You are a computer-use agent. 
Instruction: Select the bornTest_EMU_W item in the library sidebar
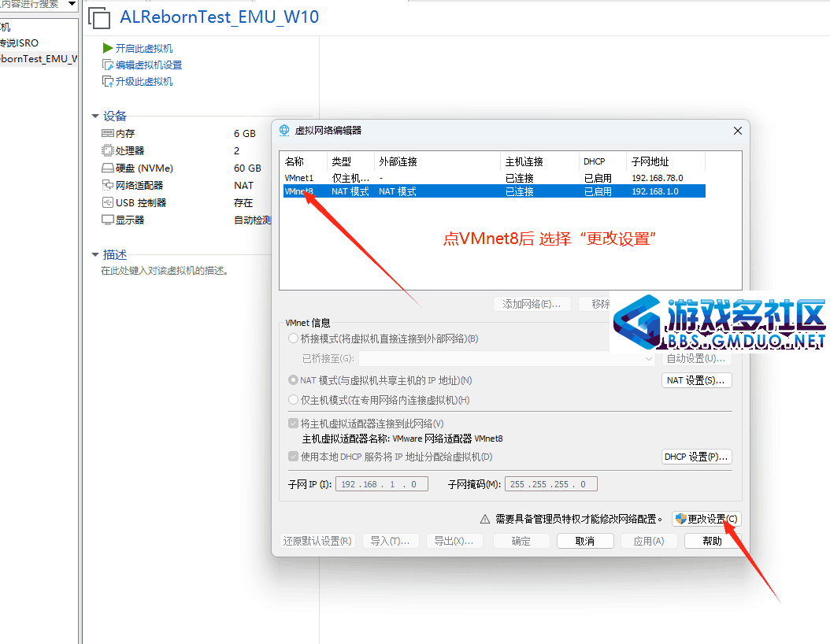(x=39, y=59)
